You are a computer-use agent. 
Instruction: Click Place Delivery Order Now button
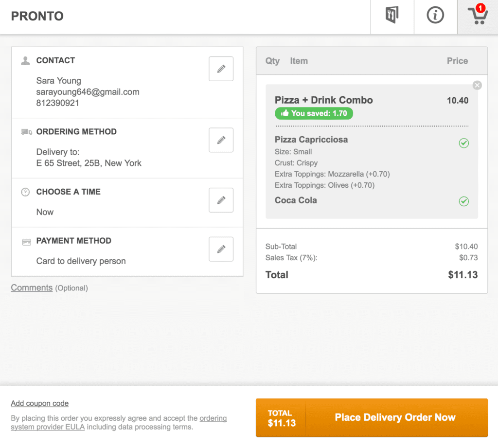coord(372,417)
